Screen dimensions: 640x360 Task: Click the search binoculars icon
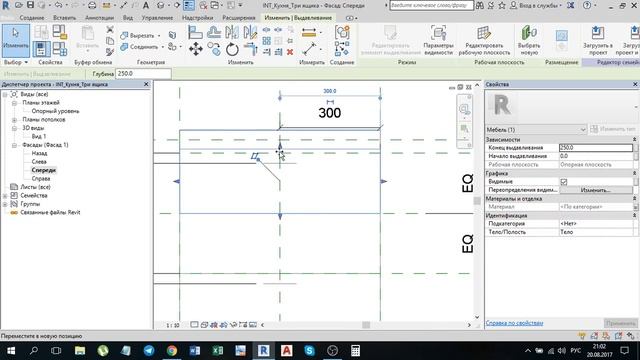tap(480, 5)
